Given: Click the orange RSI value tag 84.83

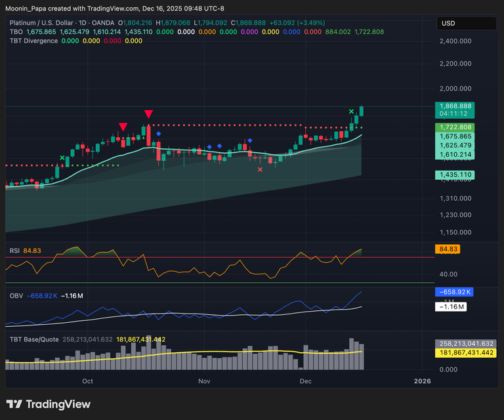Looking at the screenshot, I should [447, 249].
